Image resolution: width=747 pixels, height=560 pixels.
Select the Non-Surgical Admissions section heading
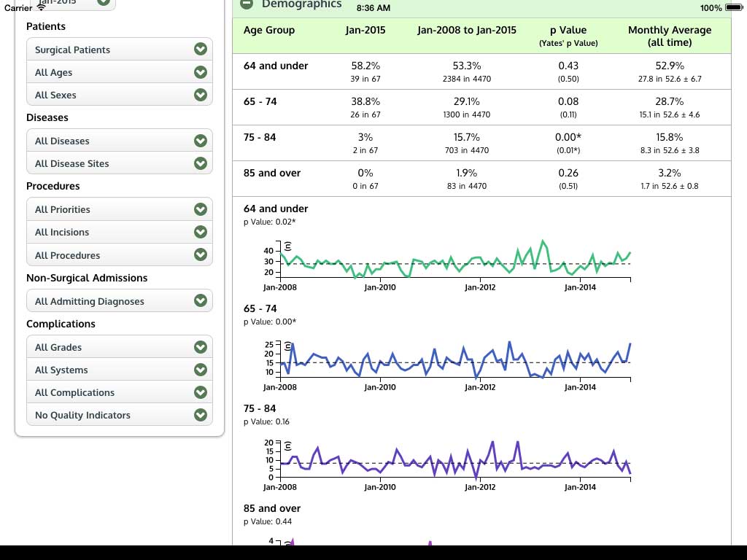tap(87, 278)
